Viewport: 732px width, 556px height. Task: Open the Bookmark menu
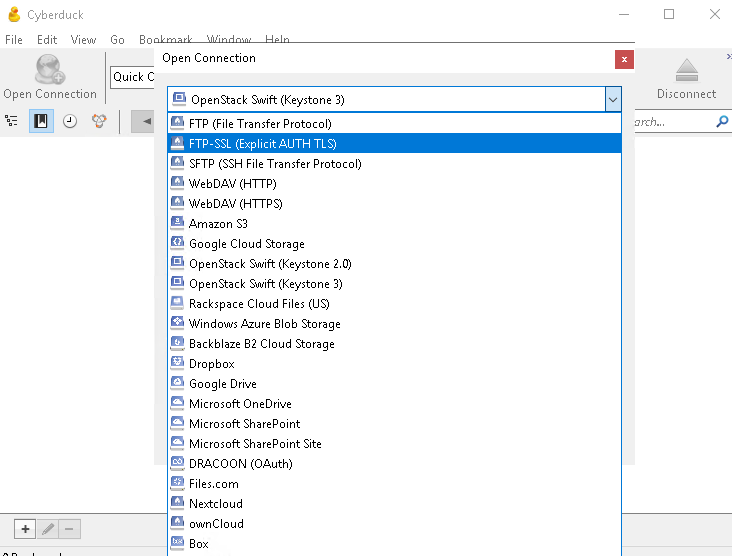tap(166, 40)
